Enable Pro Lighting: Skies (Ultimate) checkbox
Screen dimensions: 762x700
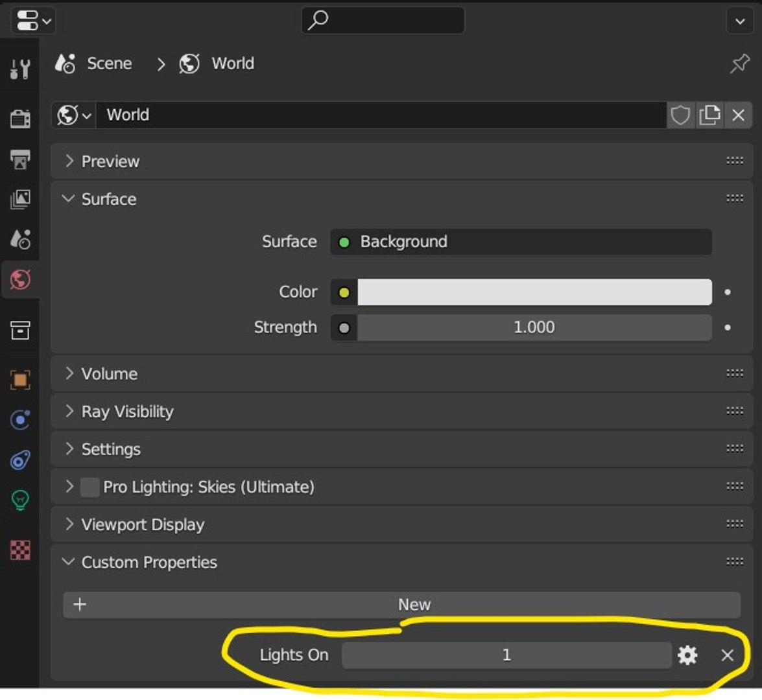(x=89, y=487)
